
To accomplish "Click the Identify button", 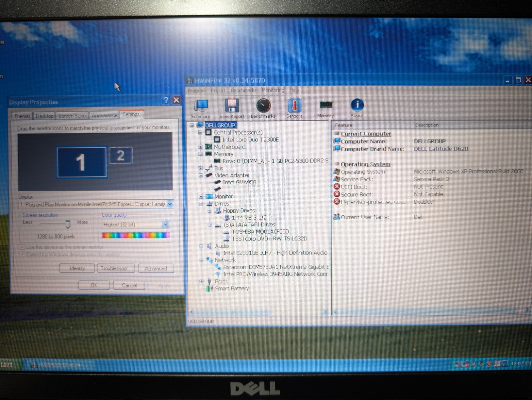I will 77,268.
